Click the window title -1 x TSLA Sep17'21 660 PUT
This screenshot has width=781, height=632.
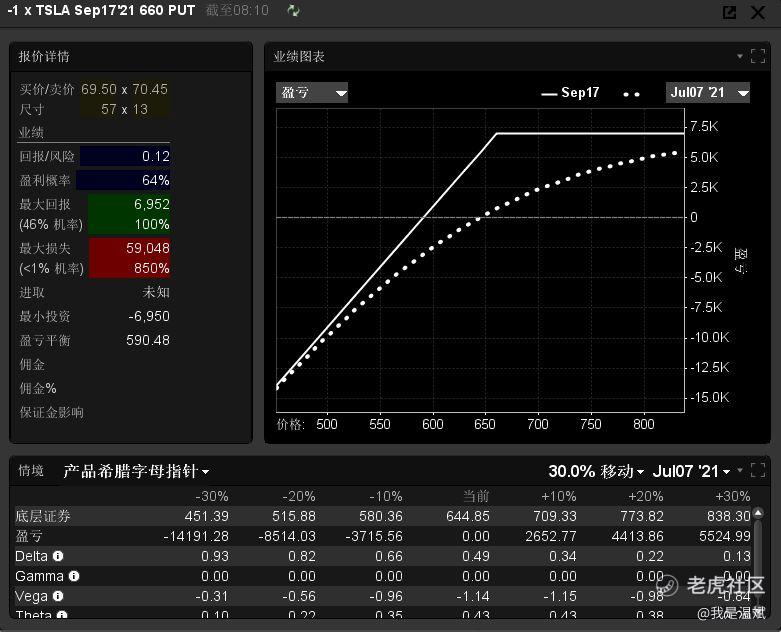click(101, 10)
